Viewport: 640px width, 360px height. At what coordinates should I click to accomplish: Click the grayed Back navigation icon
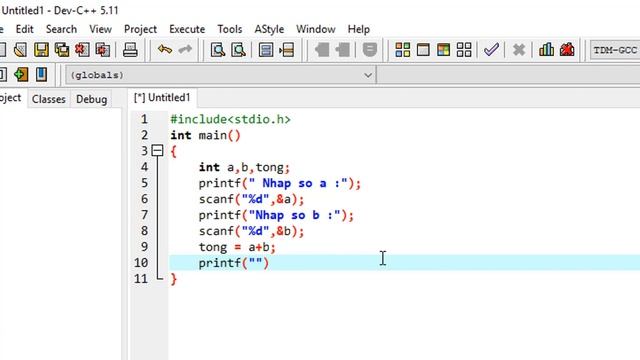click(322, 50)
